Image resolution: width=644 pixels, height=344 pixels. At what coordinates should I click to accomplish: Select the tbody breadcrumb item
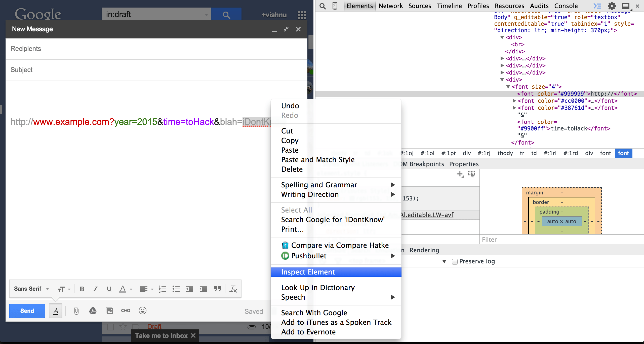tap(505, 153)
